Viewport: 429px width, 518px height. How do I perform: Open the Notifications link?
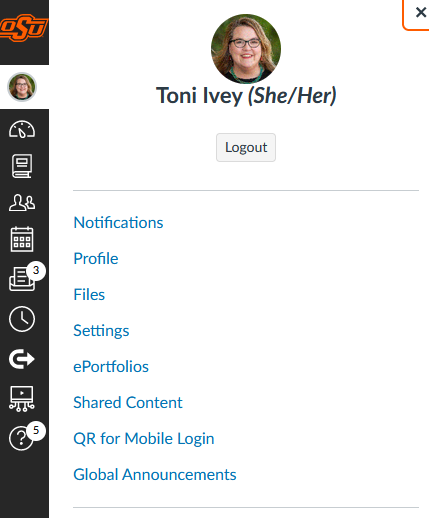[x=118, y=222]
